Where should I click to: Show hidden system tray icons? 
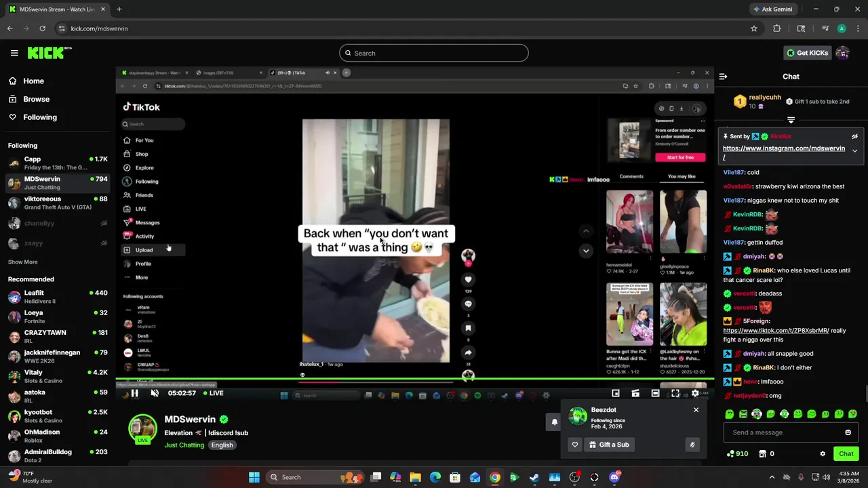772,477
